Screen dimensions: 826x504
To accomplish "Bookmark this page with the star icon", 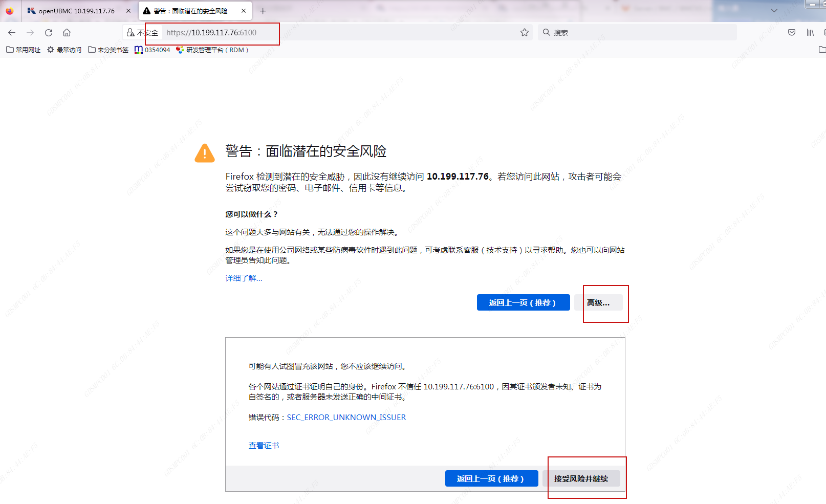I will tap(524, 33).
